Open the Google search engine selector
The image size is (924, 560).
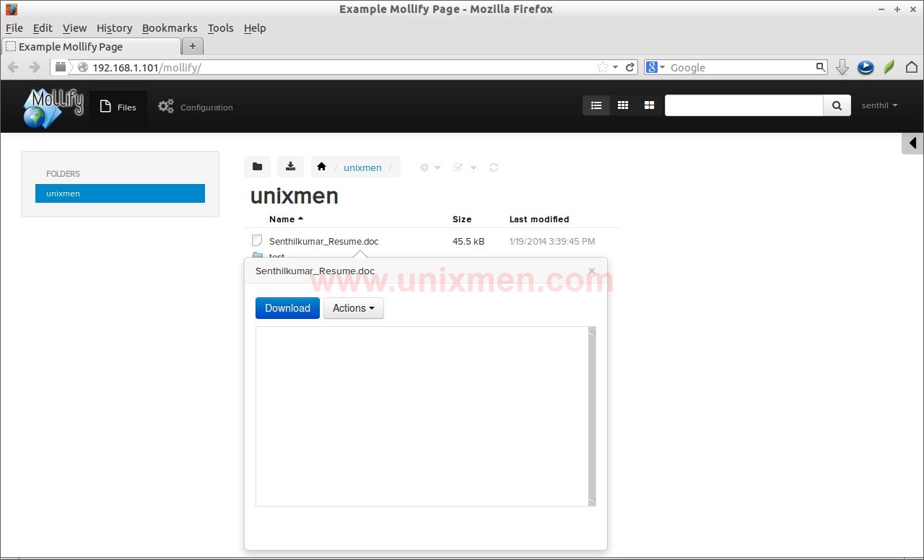coord(655,67)
